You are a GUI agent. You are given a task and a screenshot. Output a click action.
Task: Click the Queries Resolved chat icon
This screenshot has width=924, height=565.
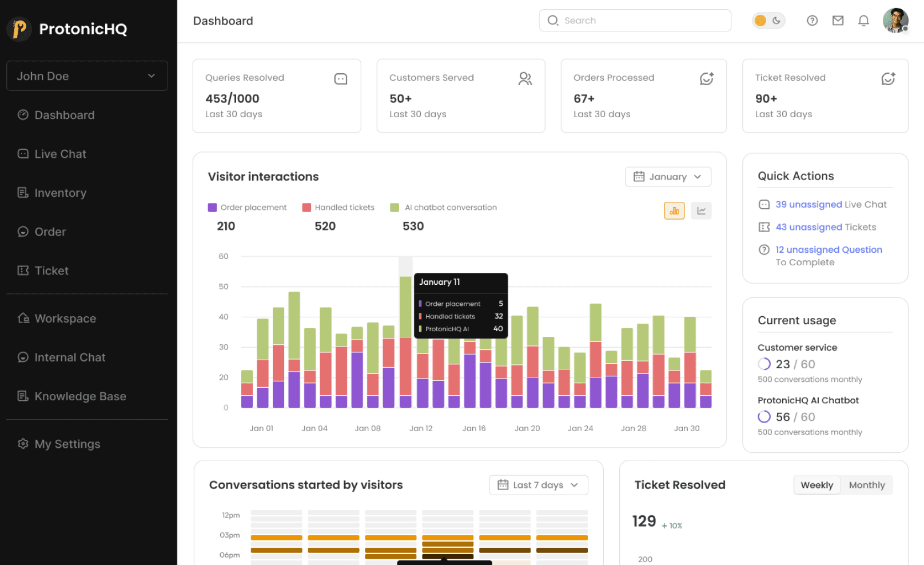click(x=341, y=79)
